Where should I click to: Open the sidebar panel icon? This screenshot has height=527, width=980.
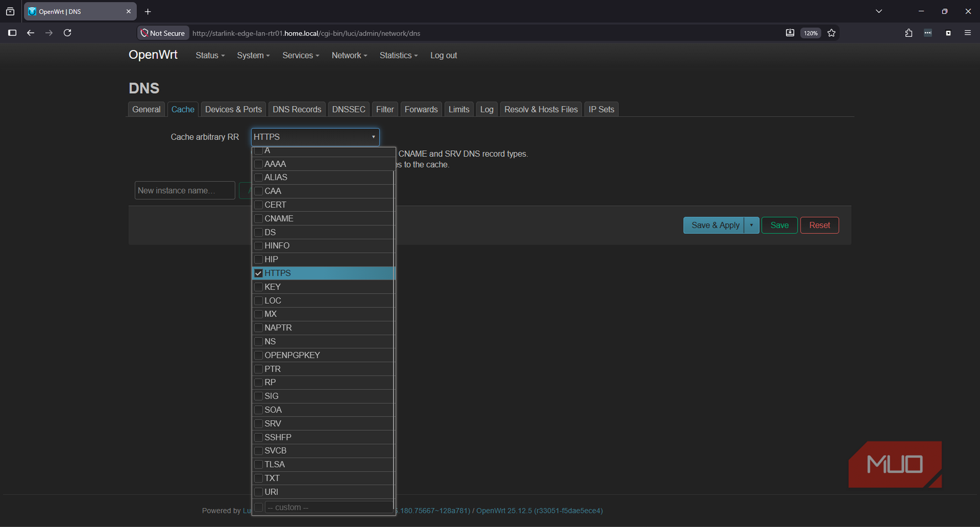(x=12, y=33)
